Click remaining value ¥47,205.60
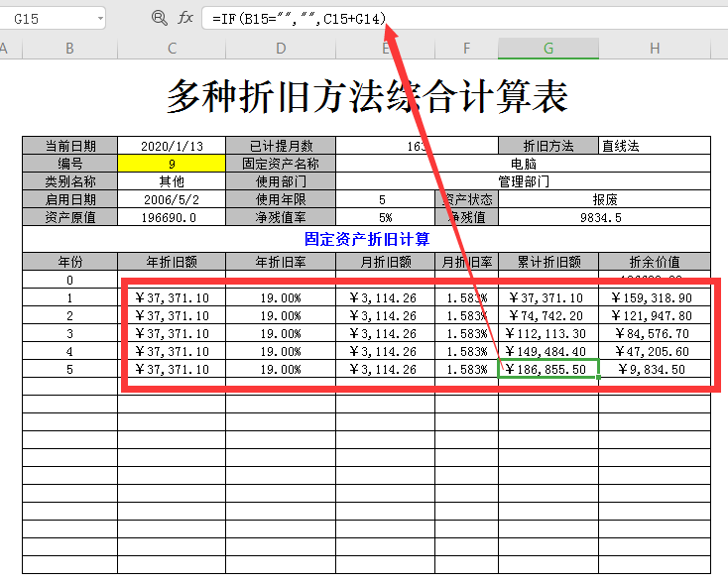728x584 pixels. click(x=655, y=351)
